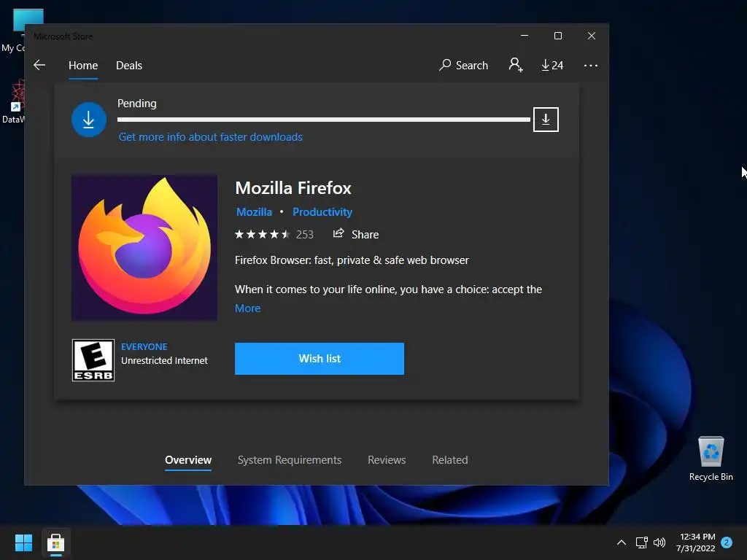747x560 pixels.
Task: Click the Pending download progress bar
Action: click(323, 120)
